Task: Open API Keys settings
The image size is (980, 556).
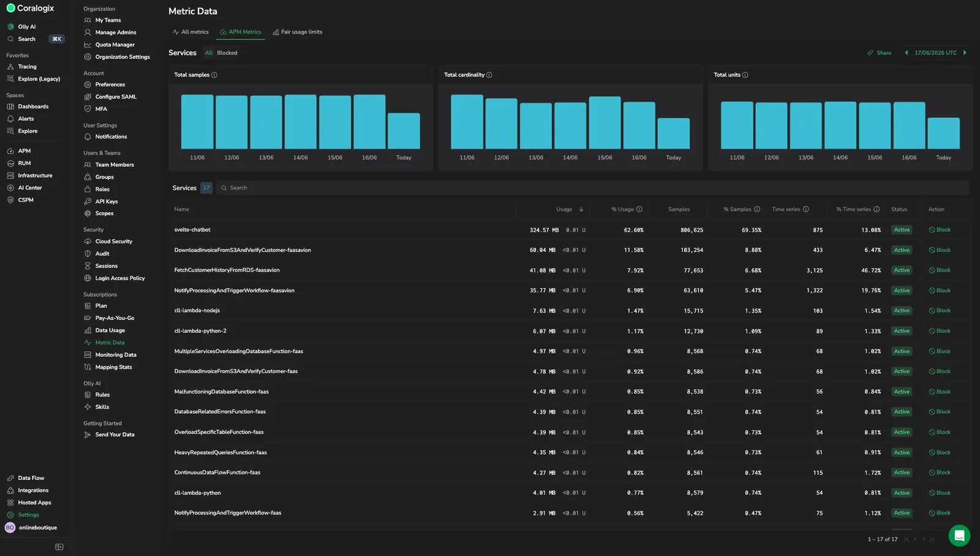Action: click(106, 201)
